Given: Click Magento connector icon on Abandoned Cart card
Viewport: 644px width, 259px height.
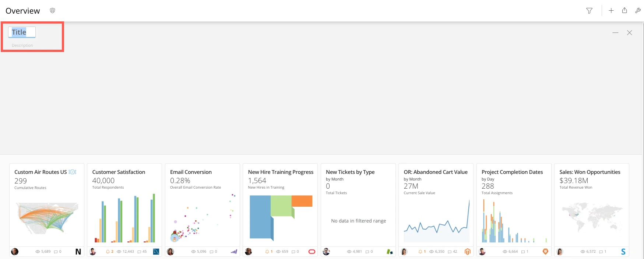Looking at the screenshot, I should tap(468, 252).
